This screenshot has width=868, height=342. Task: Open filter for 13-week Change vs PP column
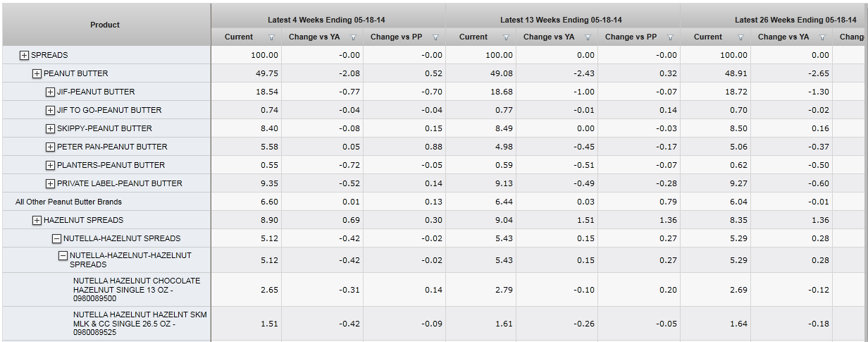click(x=670, y=37)
